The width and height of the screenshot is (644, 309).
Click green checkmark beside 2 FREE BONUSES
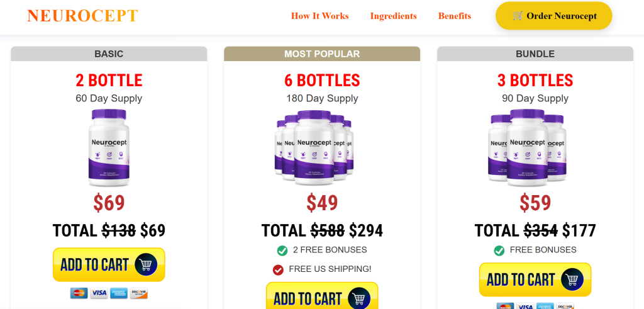(282, 250)
